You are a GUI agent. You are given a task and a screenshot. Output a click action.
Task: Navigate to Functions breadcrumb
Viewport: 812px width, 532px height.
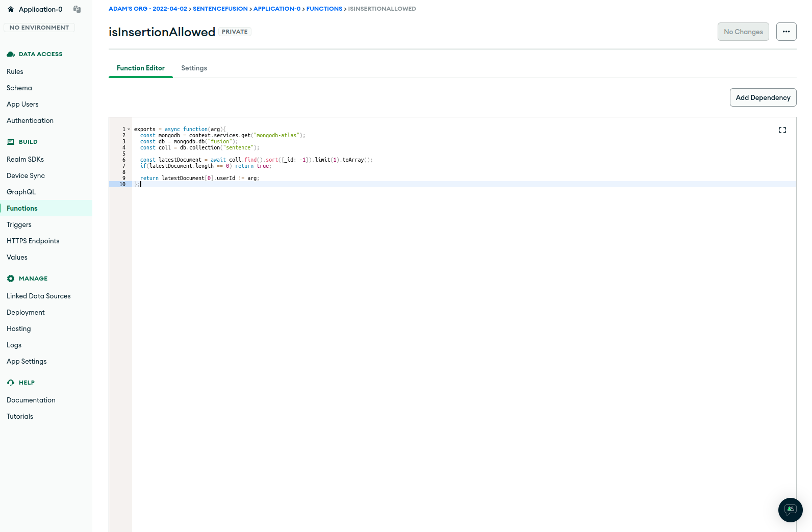point(324,9)
